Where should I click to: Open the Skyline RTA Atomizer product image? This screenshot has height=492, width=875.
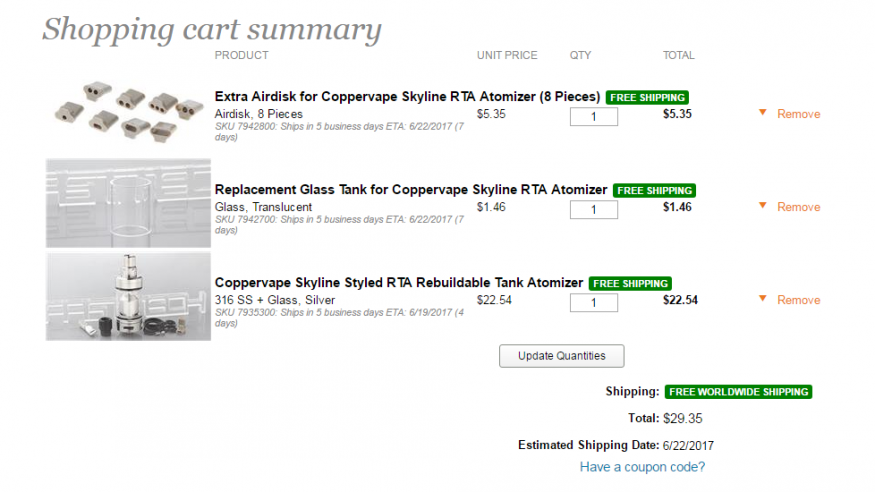[x=128, y=296]
